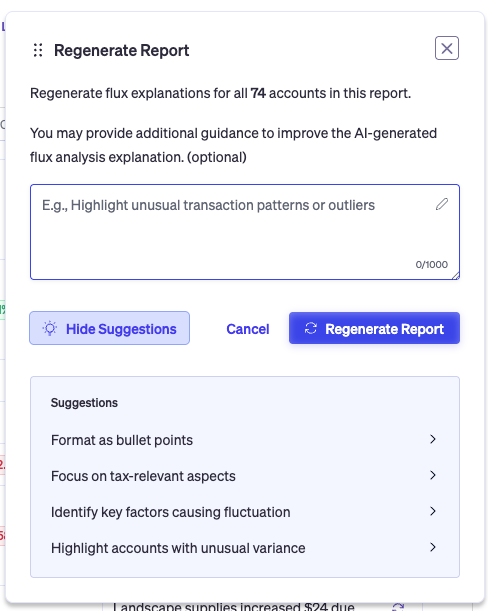Click the circular arrows icon on Regenerate button
This screenshot has height=611, width=488.
pos(311,328)
